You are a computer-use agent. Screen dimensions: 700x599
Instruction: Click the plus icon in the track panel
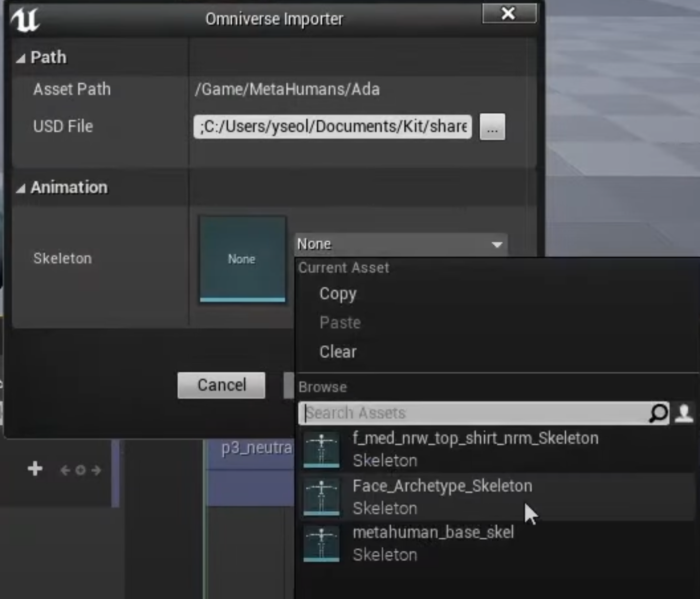click(x=35, y=469)
